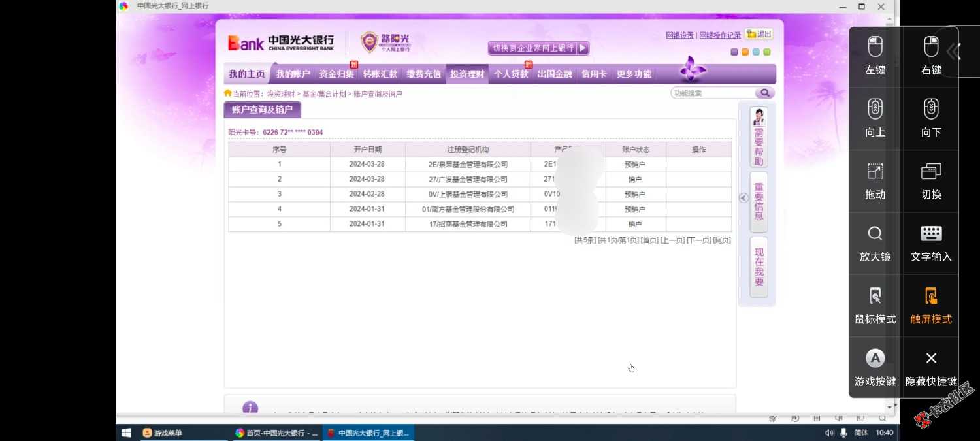Open the 信用卡 navigation tab
Viewport: 980px width, 441px height.
pyautogui.click(x=593, y=74)
